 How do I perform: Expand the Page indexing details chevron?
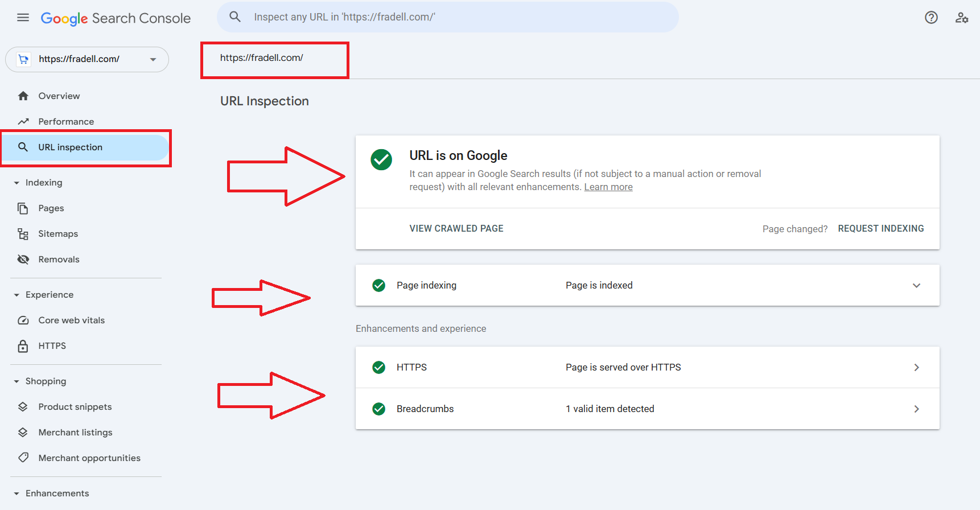click(x=916, y=286)
